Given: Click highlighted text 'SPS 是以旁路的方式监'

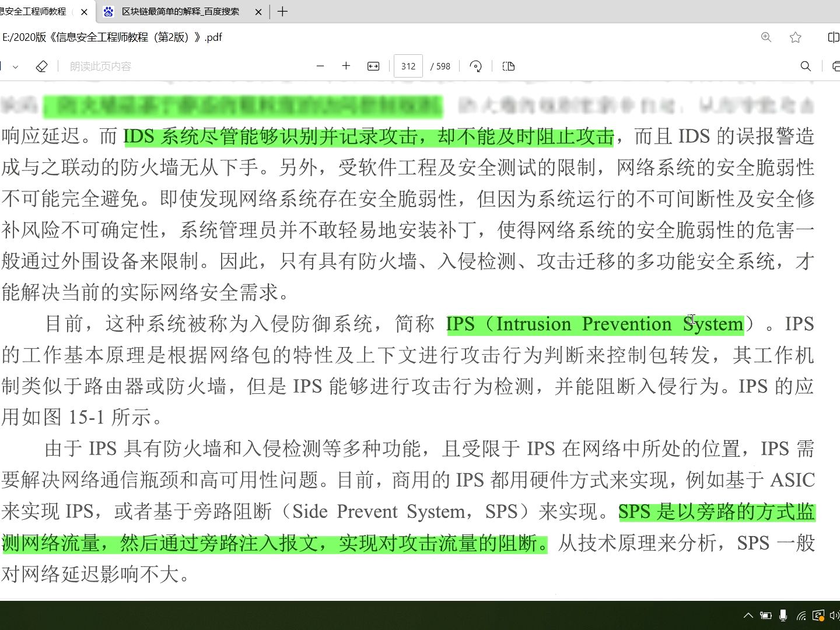Looking at the screenshot, I should click(717, 512).
